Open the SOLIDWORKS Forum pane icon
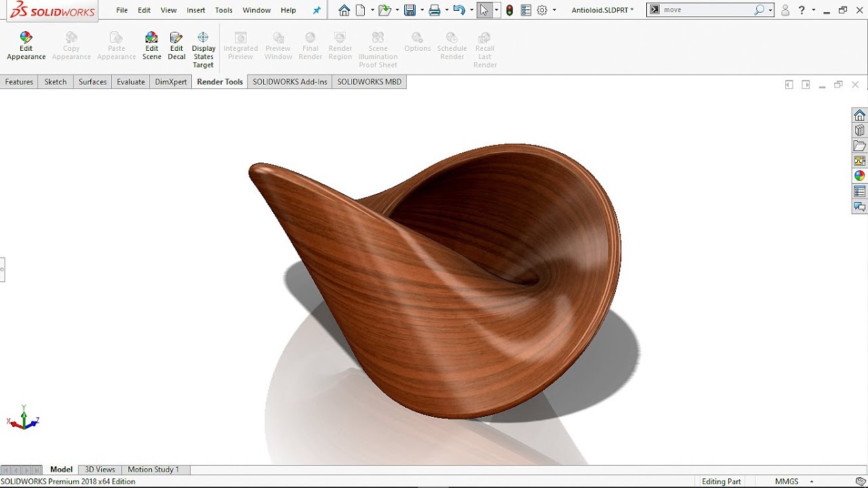The width and height of the screenshot is (868, 488). [860, 206]
